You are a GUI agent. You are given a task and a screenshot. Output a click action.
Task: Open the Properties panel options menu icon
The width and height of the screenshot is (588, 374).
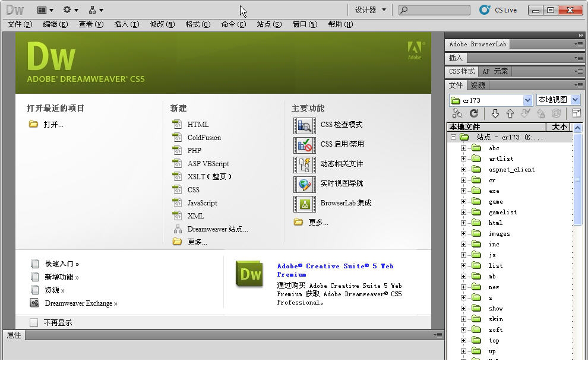pyautogui.click(x=438, y=335)
